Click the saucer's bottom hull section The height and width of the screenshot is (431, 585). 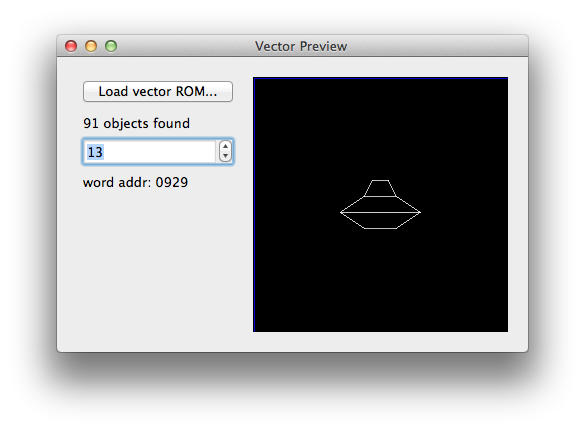[x=380, y=221]
